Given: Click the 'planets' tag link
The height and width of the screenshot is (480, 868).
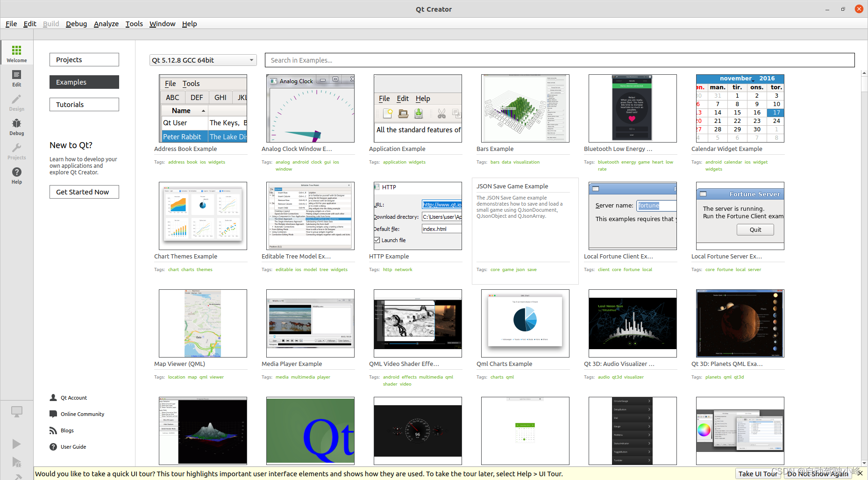Looking at the screenshot, I should pos(713,377).
